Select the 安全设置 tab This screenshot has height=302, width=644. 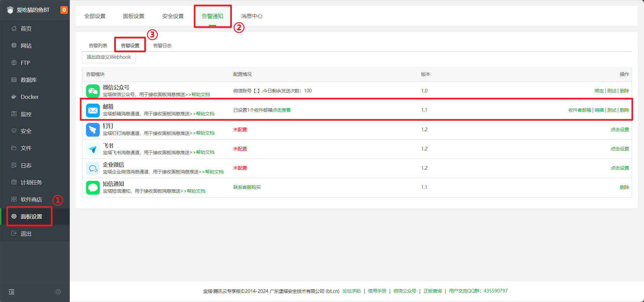173,16
